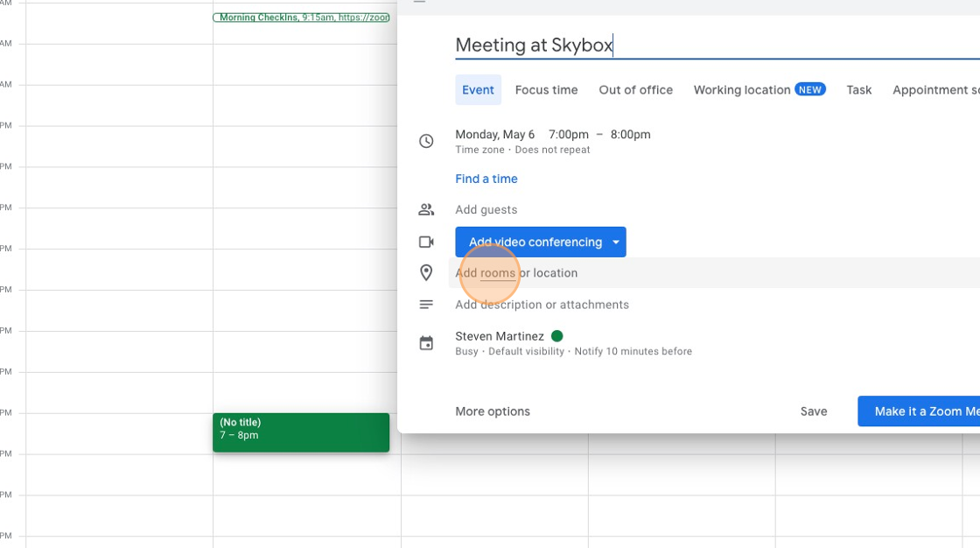Click the Busy availability setting
Screen dimensions: 980x548
tap(466, 352)
